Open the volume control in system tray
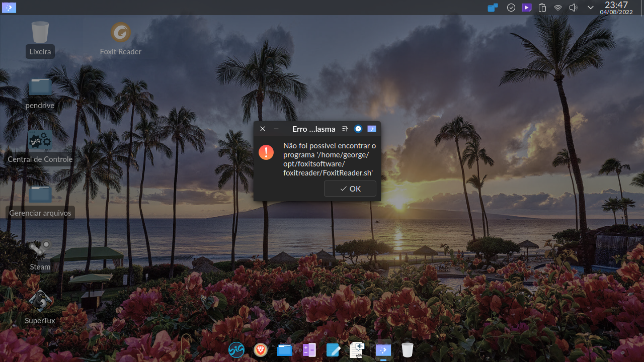Screen dimensions: 644x362 click(x=573, y=8)
